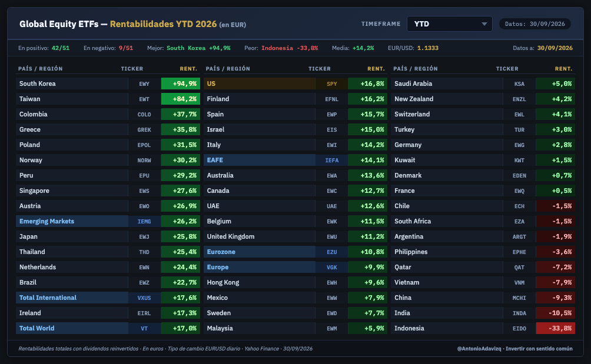Click the -7,2% return for Qatar
Image resolution: width=591 pixels, height=364 pixels.
556,267
